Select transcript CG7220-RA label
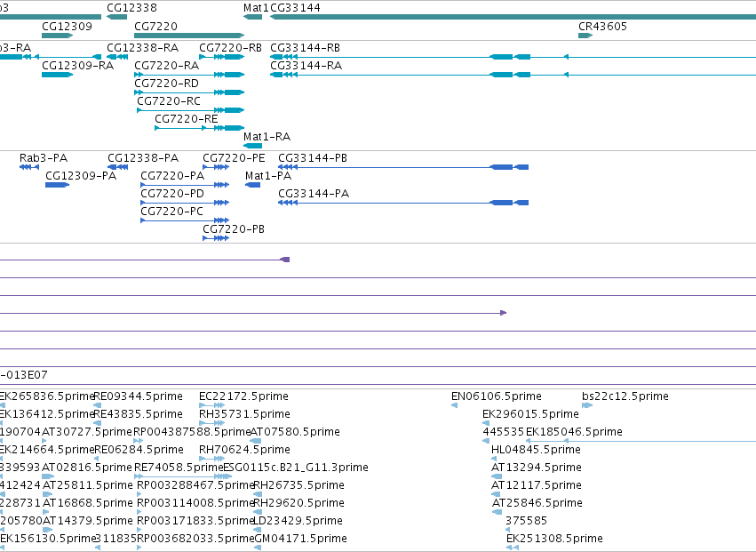756x552 pixels. click(167, 65)
